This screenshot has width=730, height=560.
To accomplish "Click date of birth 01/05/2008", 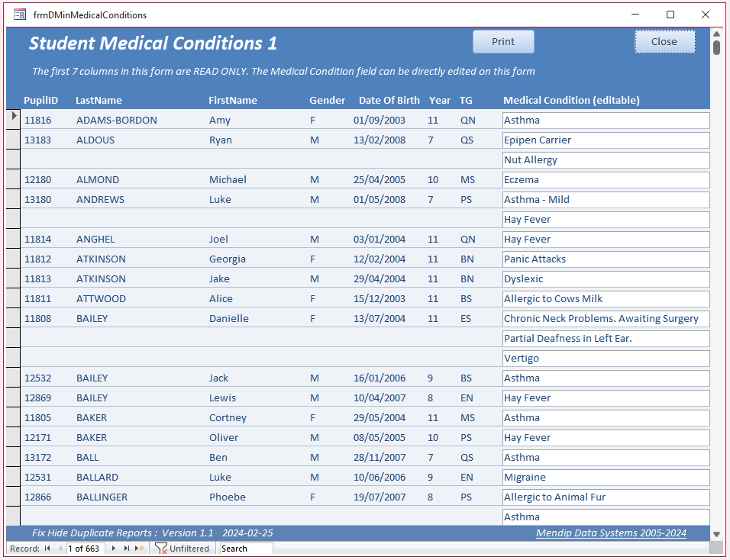I will click(x=380, y=200).
